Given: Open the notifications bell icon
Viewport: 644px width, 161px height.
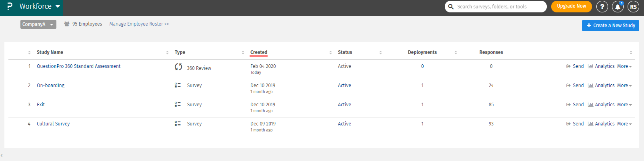Looking at the screenshot, I should tap(618, 6).
